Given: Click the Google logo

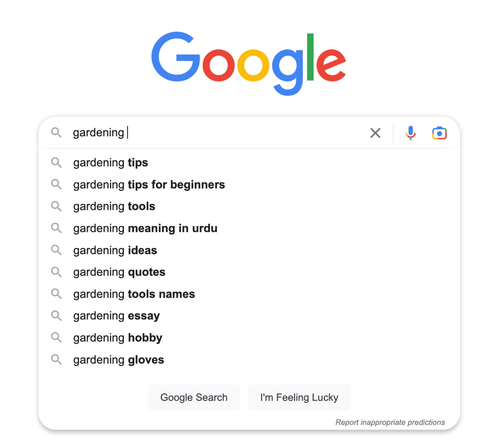Looking at the screenshot, I should [247, 61].
